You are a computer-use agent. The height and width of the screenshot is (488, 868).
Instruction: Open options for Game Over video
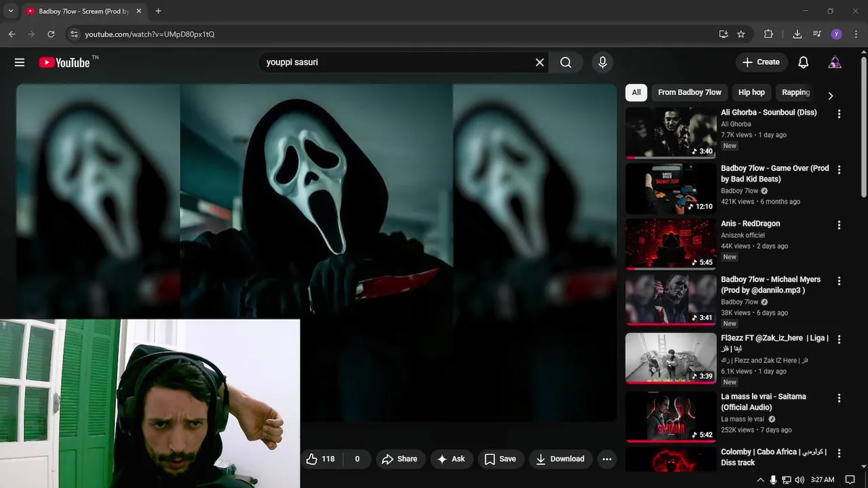pyautogui.click(x=839, y=169)
